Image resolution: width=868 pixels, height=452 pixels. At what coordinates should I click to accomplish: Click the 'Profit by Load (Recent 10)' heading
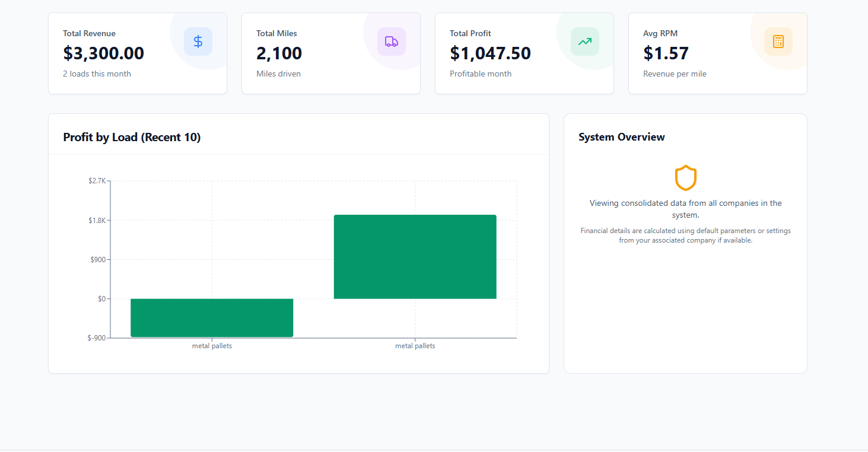tap(132, 137)
